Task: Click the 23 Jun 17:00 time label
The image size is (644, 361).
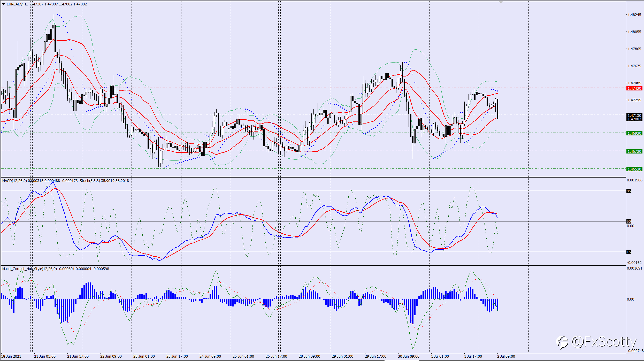Action: point(177,356)
